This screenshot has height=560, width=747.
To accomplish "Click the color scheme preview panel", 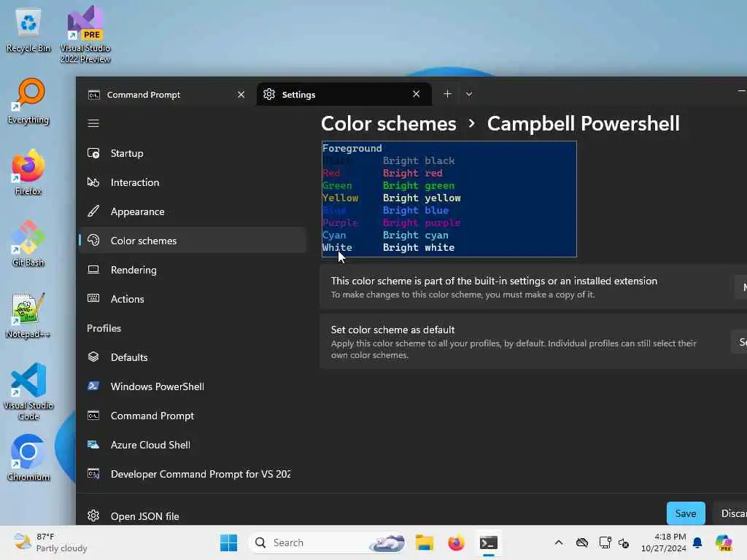I will click(x=449, y=199).
